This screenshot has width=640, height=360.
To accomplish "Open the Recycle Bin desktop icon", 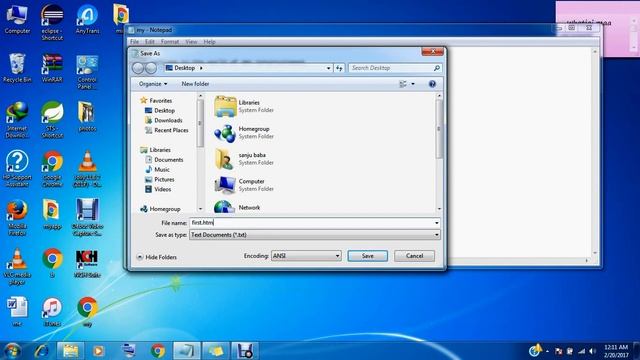I will point(17,68).
